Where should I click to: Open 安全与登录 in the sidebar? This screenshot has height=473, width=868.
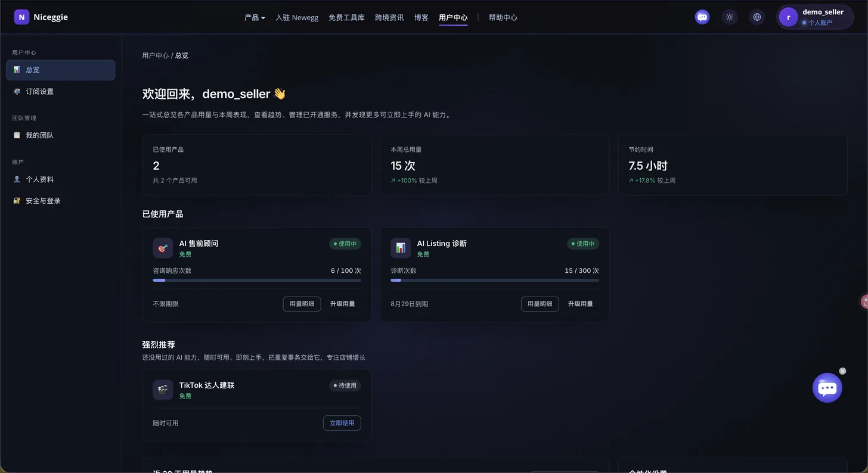click(x=60, y=201)
